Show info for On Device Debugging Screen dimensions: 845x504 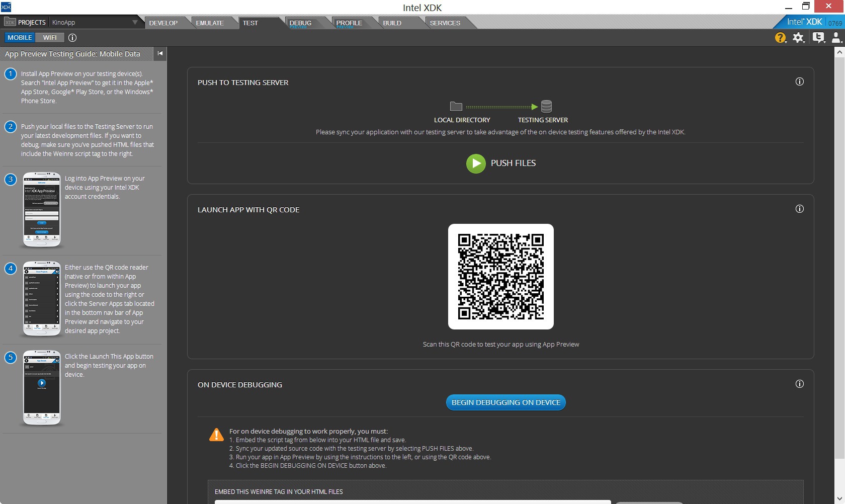click(800, 384)
